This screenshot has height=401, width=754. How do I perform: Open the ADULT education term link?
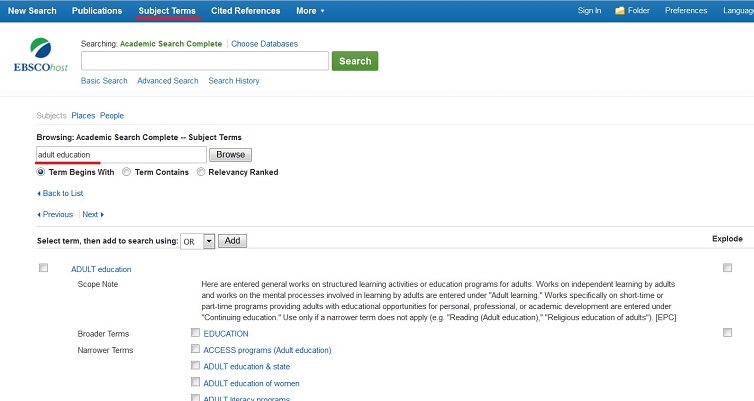(x=101, y=269)
